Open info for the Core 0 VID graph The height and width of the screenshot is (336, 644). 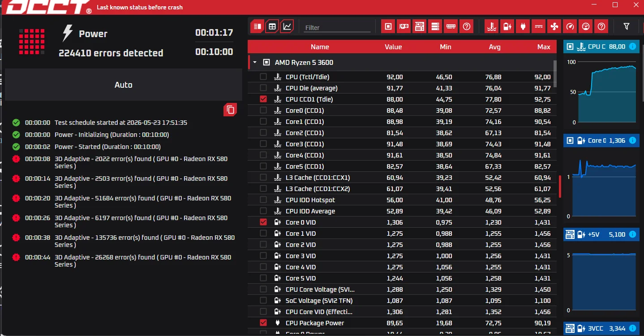[632, 140]
